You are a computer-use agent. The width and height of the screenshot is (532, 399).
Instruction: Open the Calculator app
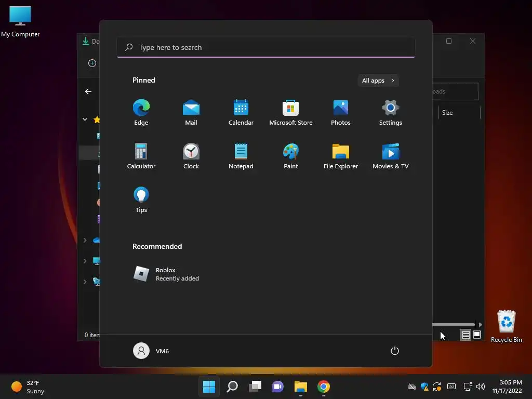(x=141, y=156)
